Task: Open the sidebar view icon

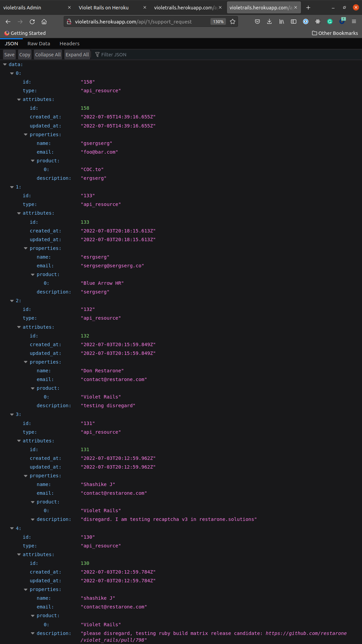Action: pyautogui.click(x=293, y=21)
